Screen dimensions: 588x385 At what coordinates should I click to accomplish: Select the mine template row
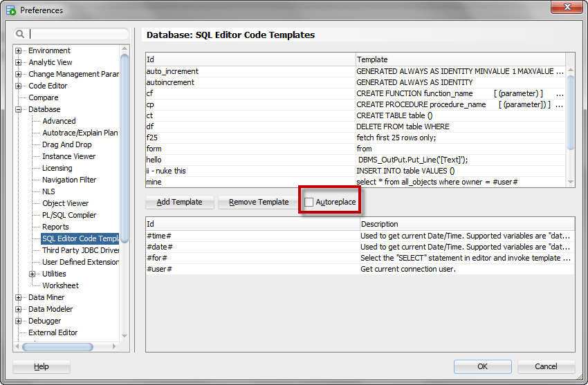pyautogui.click(x=356, y=182)
